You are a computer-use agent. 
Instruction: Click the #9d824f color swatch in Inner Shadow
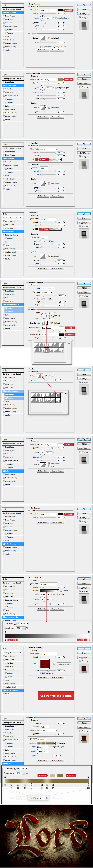[60, 80]
